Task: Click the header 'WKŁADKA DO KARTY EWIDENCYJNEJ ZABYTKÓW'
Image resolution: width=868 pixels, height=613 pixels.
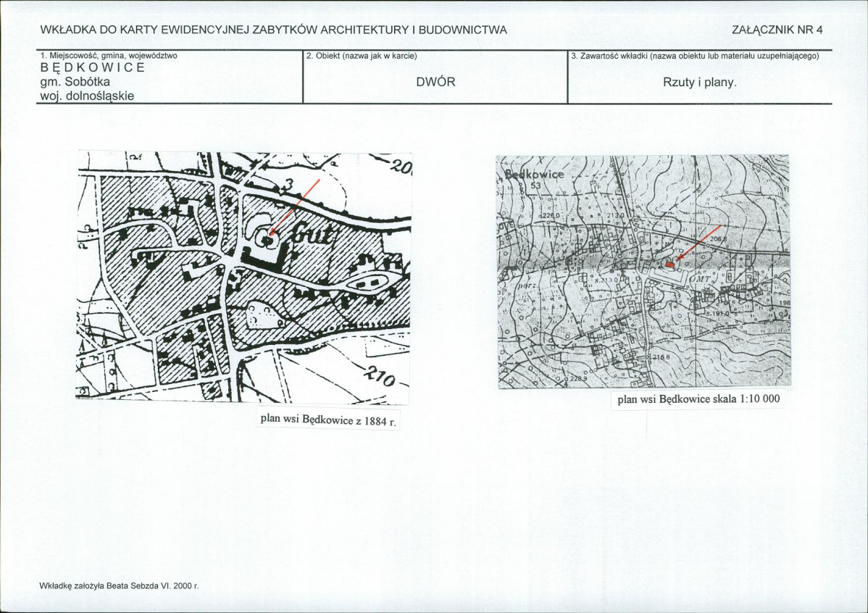Action: [273, 30]
